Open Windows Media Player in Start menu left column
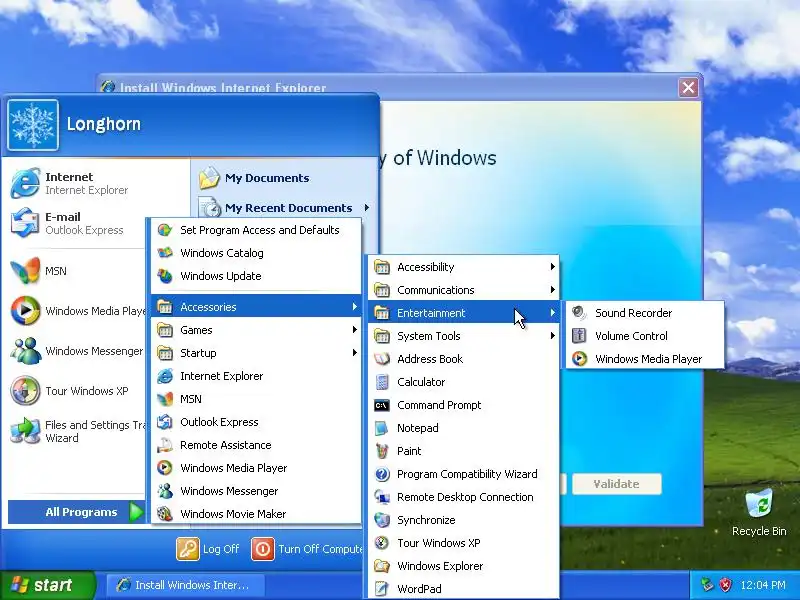Viewport: 800px width, 600px height. tap(77, 311)
